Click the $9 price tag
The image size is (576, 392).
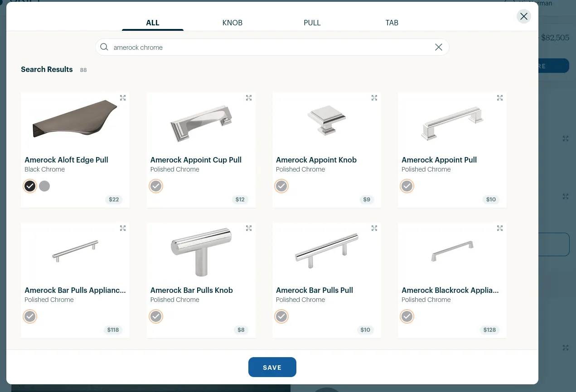click(x=367, y=200)
